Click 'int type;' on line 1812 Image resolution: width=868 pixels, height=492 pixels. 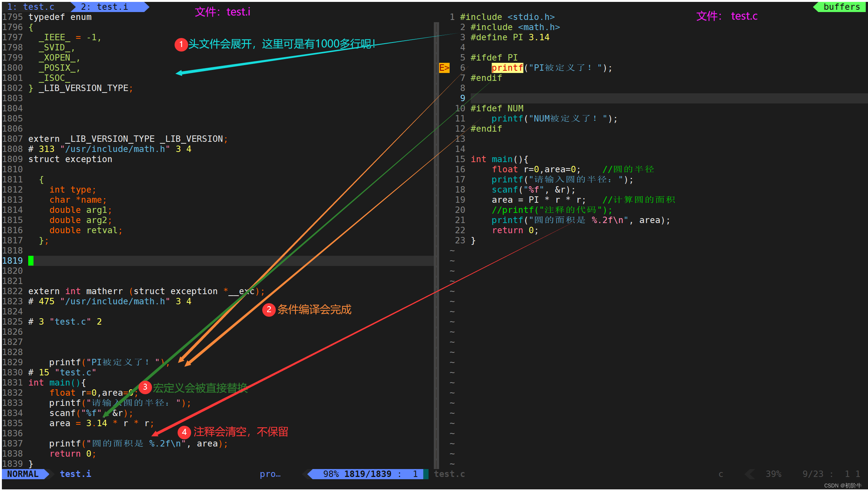73,190
